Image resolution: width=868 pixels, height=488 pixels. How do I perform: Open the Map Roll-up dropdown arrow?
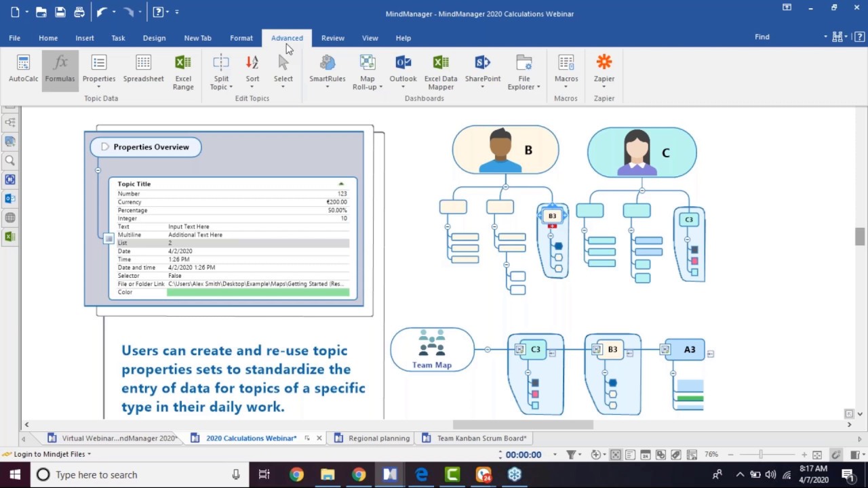(x=380, y=87)
